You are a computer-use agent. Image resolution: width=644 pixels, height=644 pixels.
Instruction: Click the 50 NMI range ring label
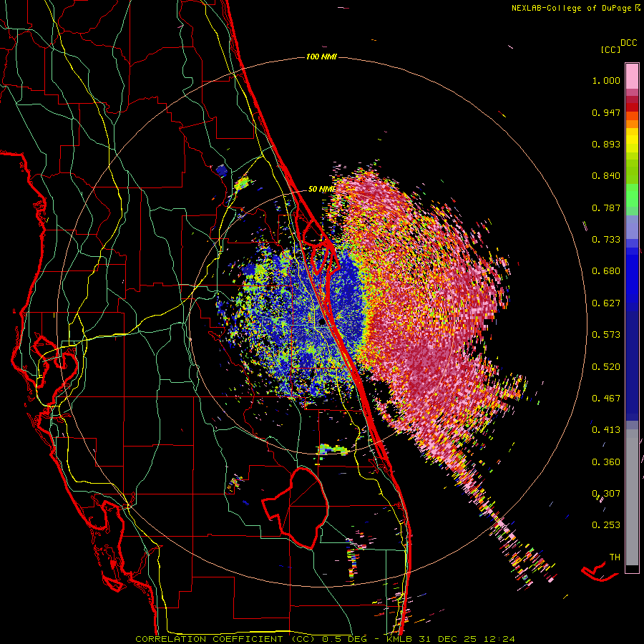pyautogui.click(x=322, y=189)
